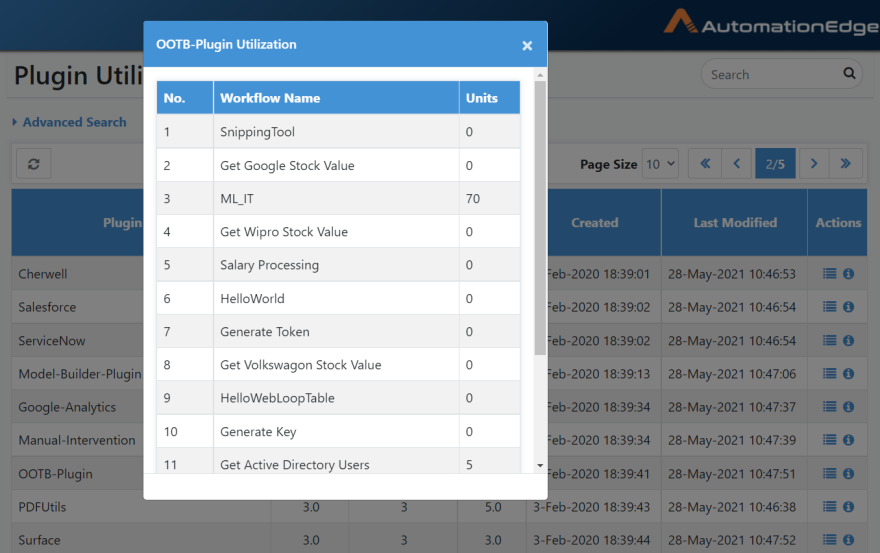
Task: Expand the Advanced Search section
Action: (x=70, y=122)
